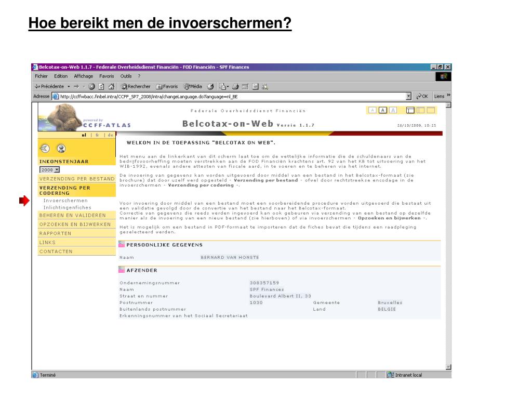Image resolution: width=532 pixels, height=399 pixels.
Task: Select the layout with menu and header
Action: pos(410,110)
